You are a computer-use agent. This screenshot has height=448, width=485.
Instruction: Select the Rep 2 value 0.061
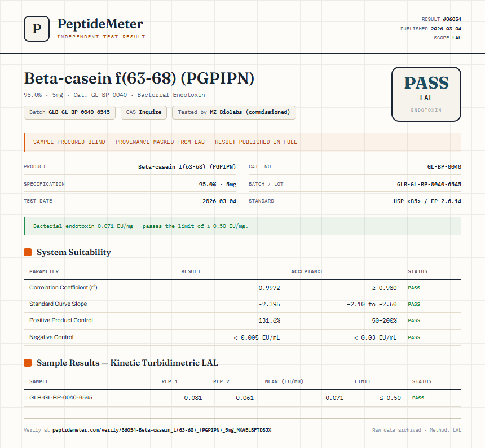pos(245,398)
